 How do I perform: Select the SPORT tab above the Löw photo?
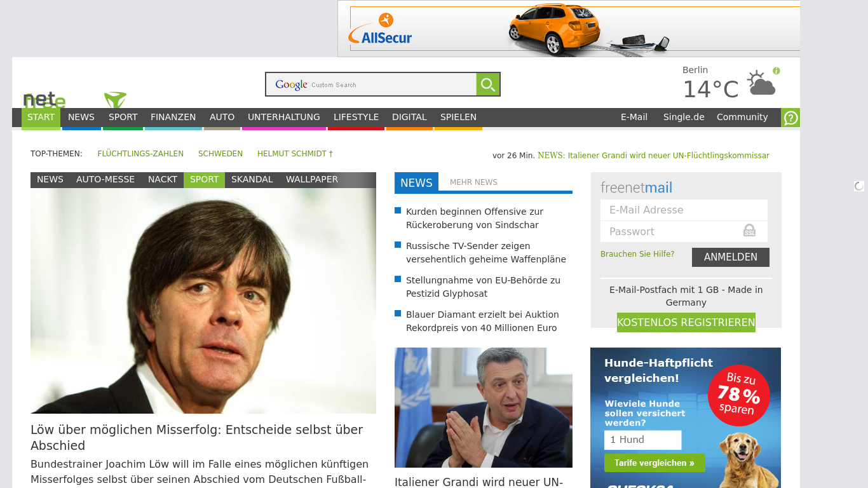coord(204,179)
